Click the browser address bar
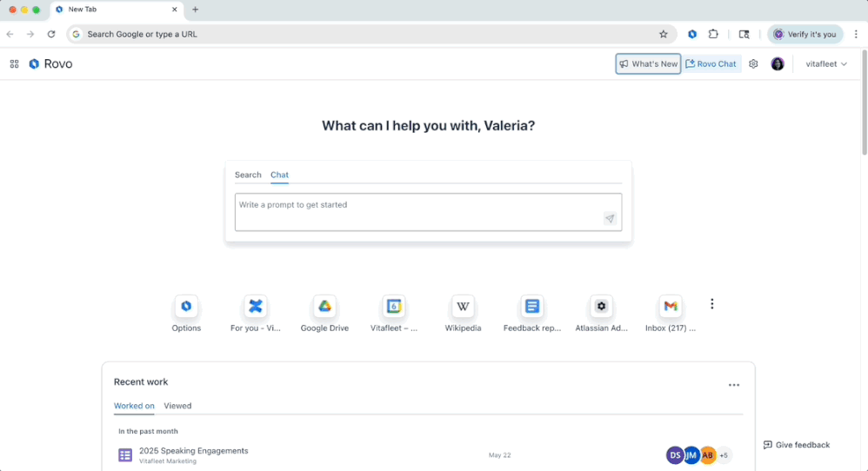 (x=371, y=34)
